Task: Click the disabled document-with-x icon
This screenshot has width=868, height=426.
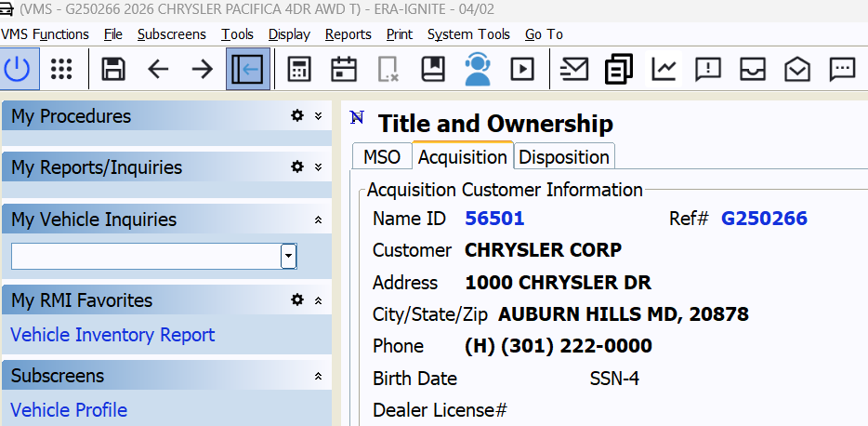Action: (388, 69)
